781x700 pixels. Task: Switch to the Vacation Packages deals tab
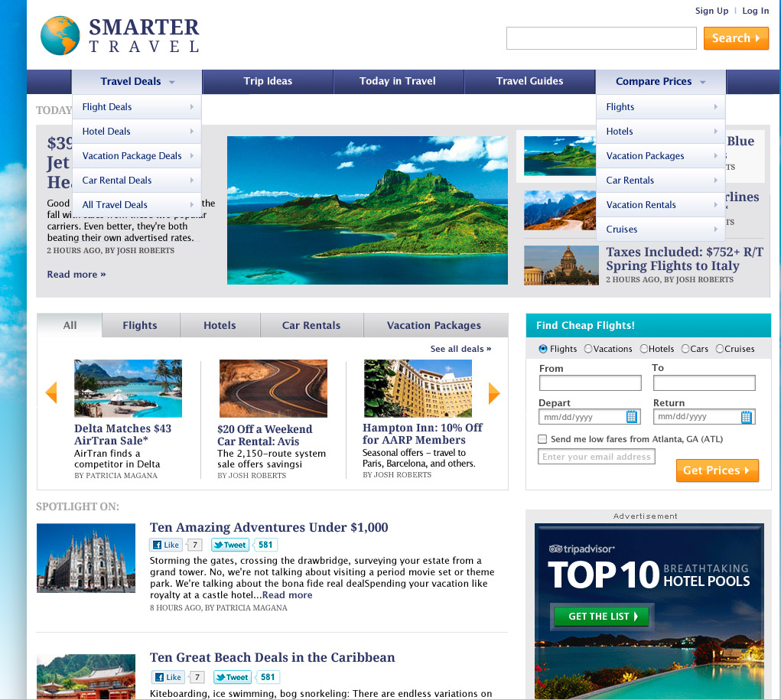pos(434,325)
